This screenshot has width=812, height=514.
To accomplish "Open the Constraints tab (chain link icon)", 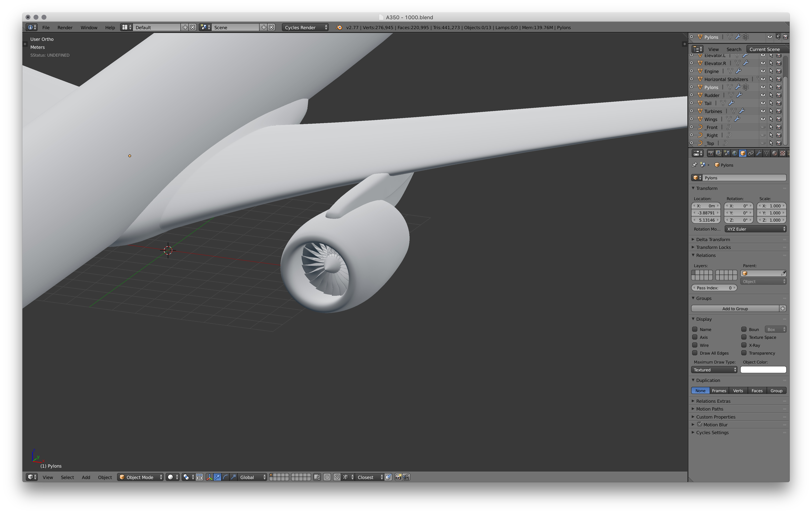I will (x=751, y=153).
